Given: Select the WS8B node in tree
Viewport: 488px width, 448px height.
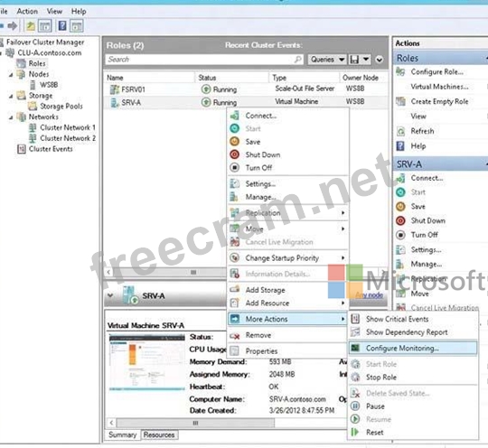Looking at the screenshot, I should [49, 85].
